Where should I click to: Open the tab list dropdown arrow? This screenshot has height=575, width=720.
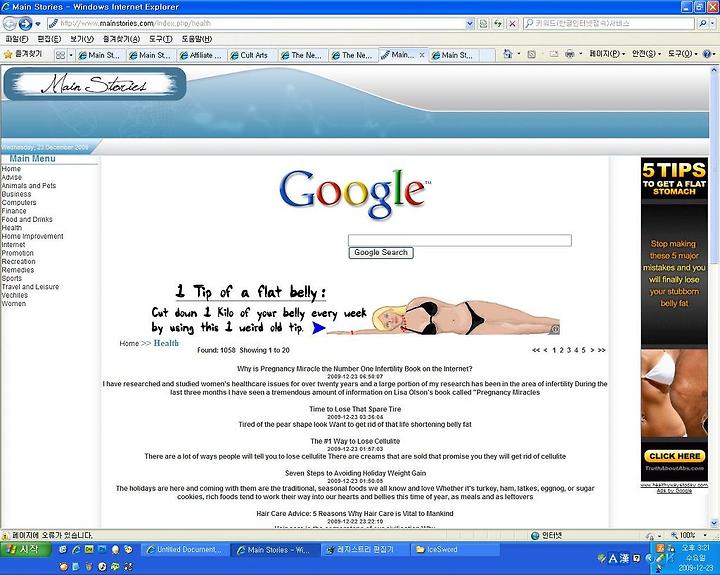pos(71,55)
